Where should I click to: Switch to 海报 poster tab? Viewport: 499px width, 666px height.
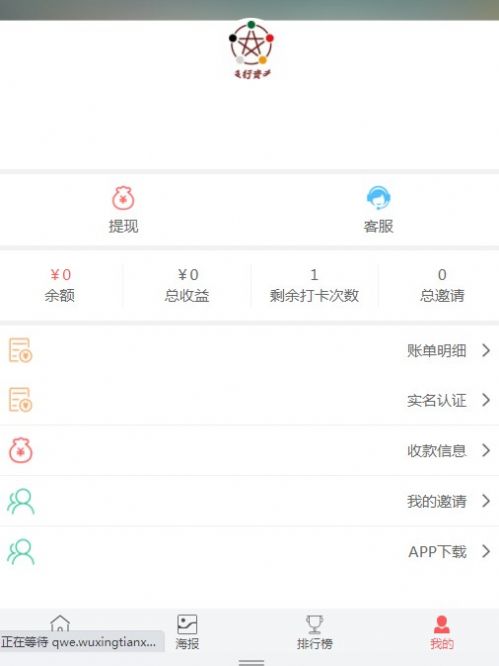pyautogui.click(x=187, y=632)
